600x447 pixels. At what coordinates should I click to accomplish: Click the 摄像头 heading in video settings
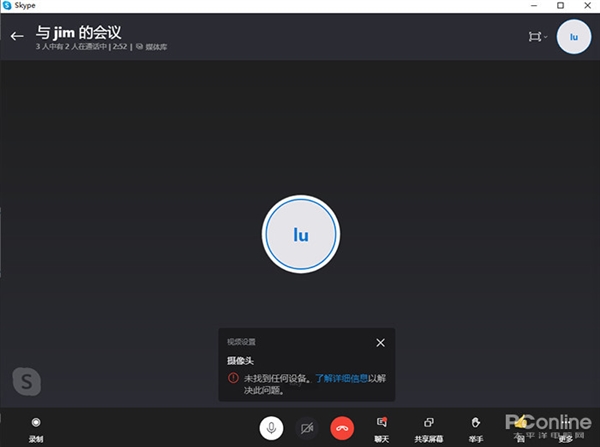pyautogui.click(x=240, y=361)
